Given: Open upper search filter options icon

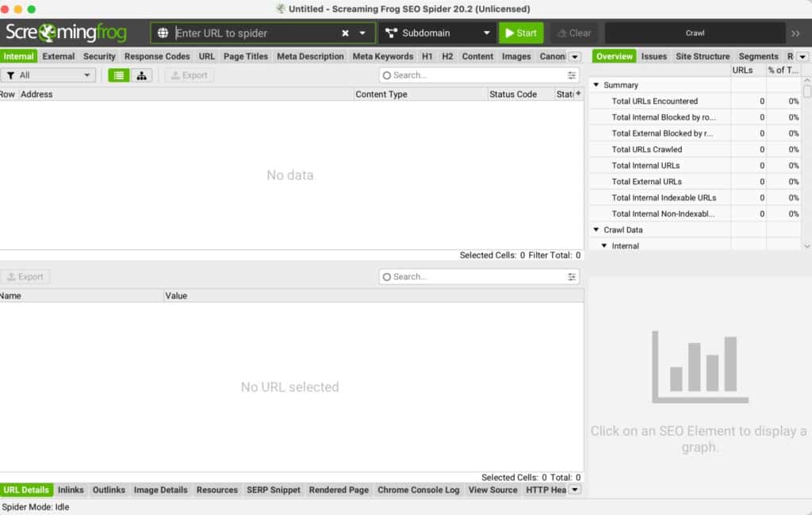Looking at the screenshot, I should pos(571,75).
